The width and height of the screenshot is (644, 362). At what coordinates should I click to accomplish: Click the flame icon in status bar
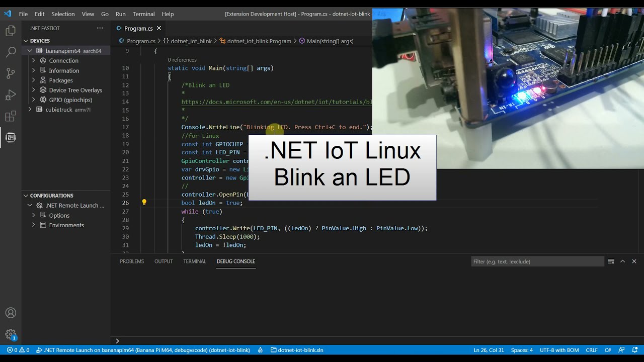coord(260,350)
